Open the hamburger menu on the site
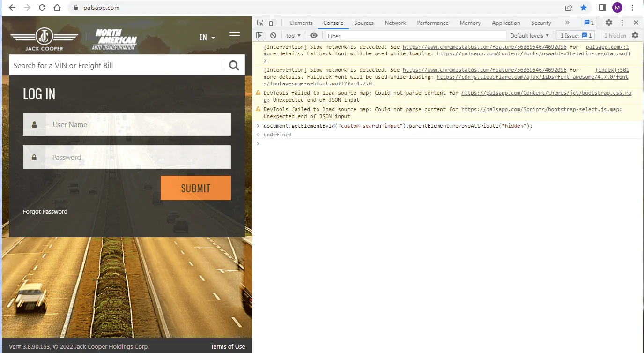 tap(235, 36)
